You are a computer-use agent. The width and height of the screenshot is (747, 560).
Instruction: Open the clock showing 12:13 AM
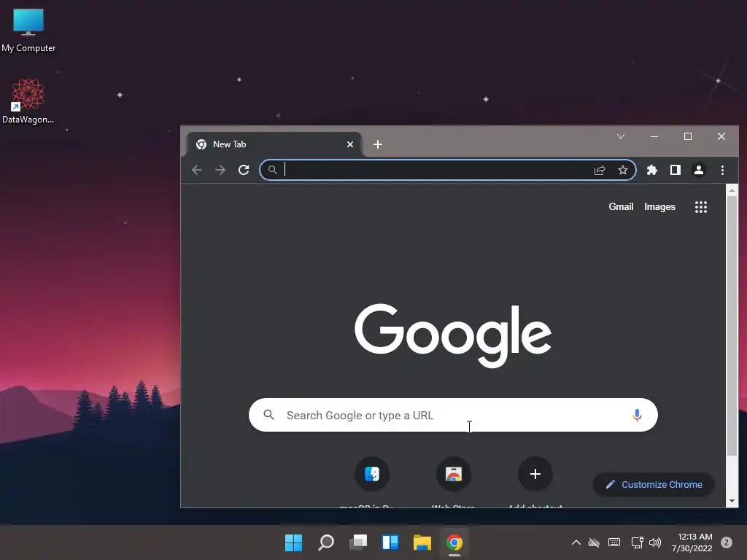(x=692, y=542)
